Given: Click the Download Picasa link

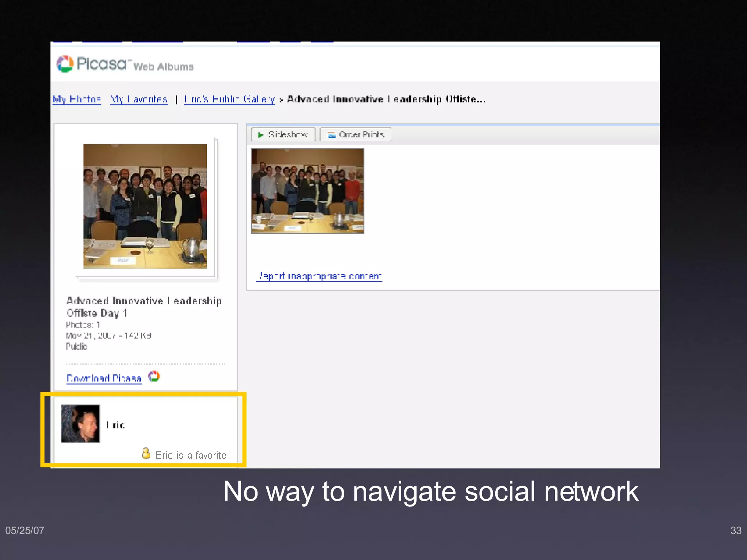Looking at the screenshot, I should [x=104, y=378].
